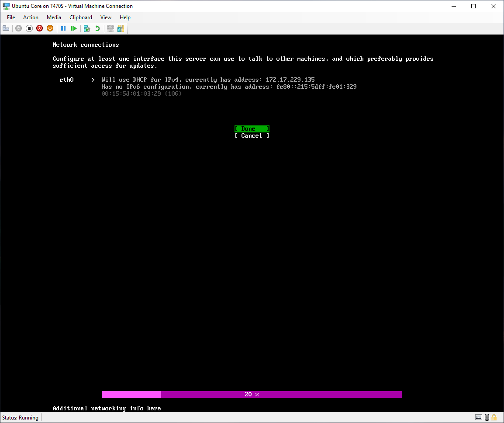
Task: Open the Help menu
Action: tap(125, 17)
